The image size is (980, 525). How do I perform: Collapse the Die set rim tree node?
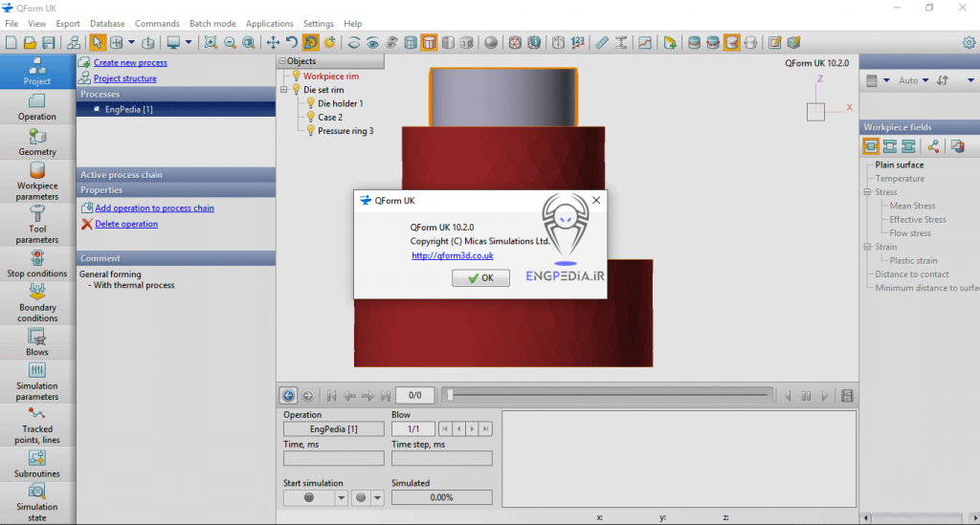284,90
